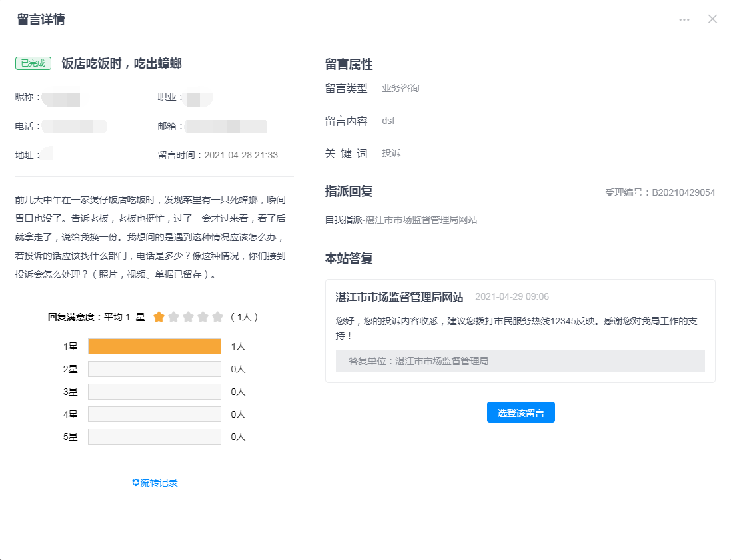The width and height of the screenshot is (731, 560).
Task: Click the fifth gray rating star
Action: click(x=217, y=317)
